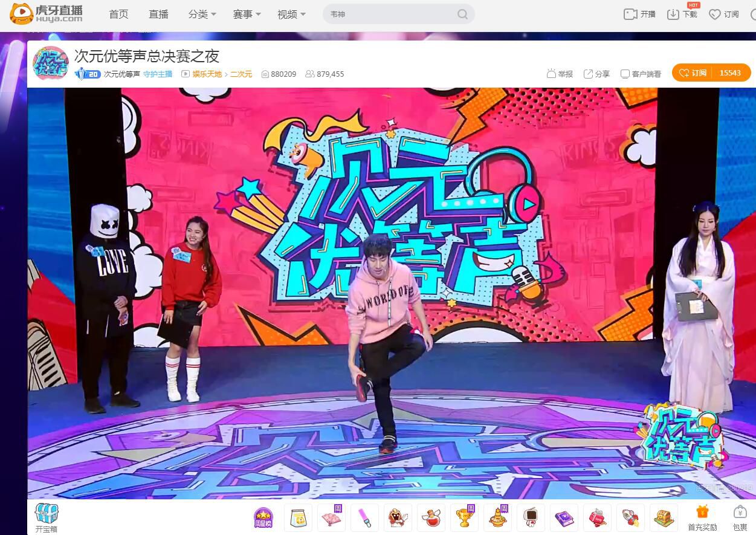Select the rocket gift

pyautogui.click(x=630, y=518)
